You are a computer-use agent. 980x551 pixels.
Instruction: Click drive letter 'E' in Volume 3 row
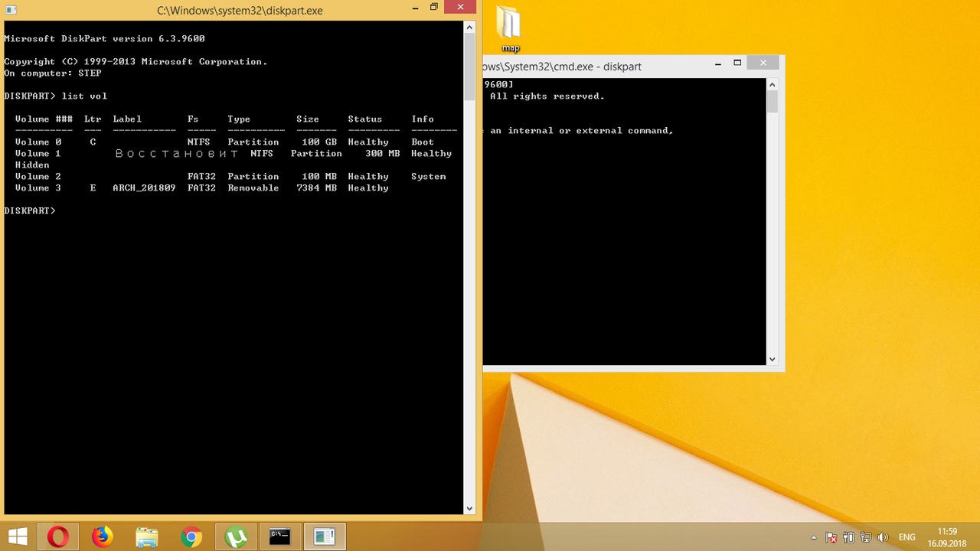pos(93,187)
